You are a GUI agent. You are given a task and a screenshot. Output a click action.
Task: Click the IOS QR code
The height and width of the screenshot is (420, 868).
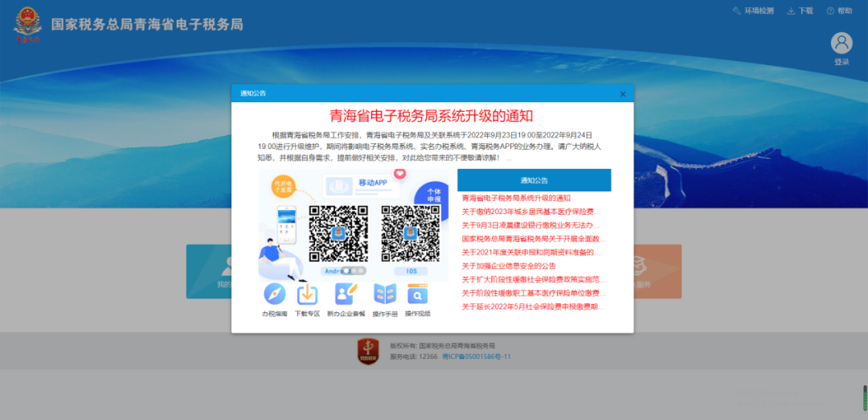tap(411, 233)
